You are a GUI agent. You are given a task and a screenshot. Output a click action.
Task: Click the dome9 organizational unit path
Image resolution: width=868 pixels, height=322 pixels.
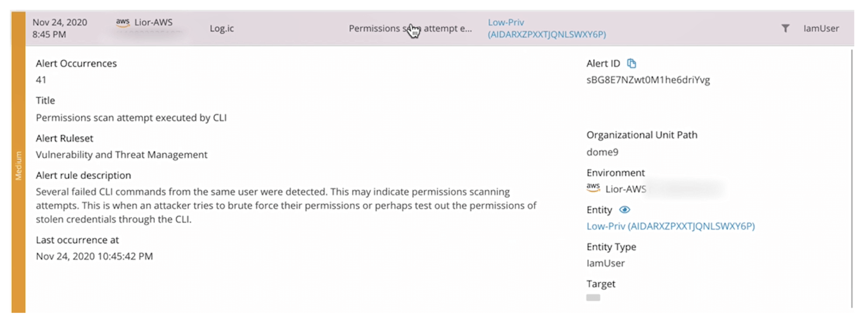pos(602,152)
